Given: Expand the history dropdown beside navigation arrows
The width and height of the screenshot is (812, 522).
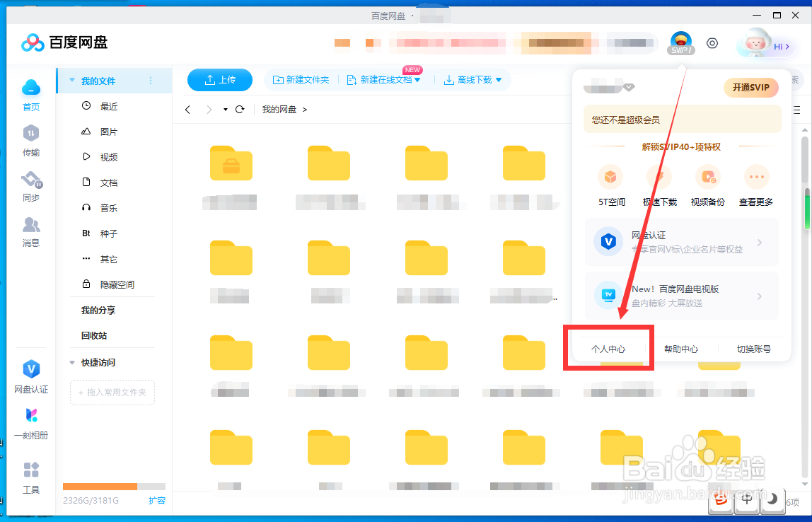Looking at the screenshot, I should (x=227, y=110).
